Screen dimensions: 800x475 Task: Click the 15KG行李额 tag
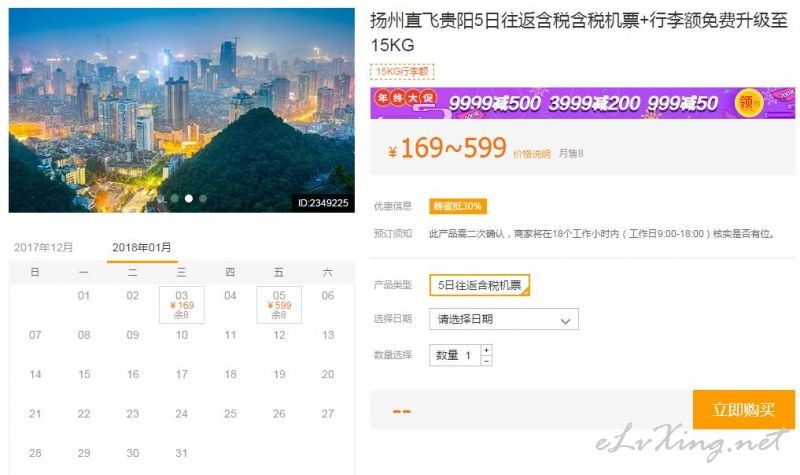click(x=402, y=71)
